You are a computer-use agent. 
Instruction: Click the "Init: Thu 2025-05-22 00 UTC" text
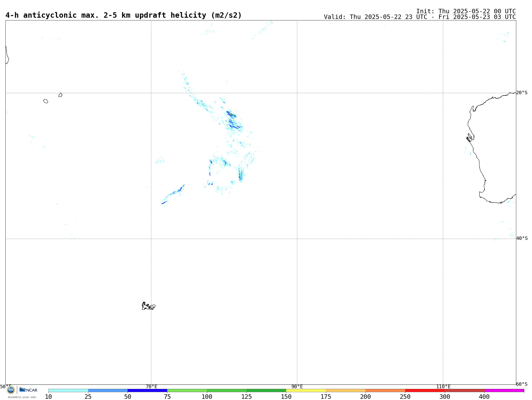click(466, 11)
